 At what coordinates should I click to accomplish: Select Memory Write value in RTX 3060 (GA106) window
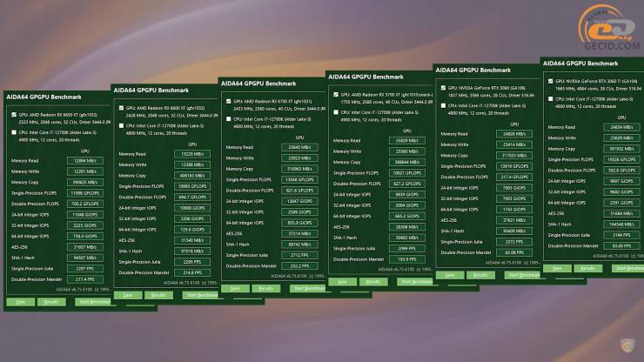[514, 144]
